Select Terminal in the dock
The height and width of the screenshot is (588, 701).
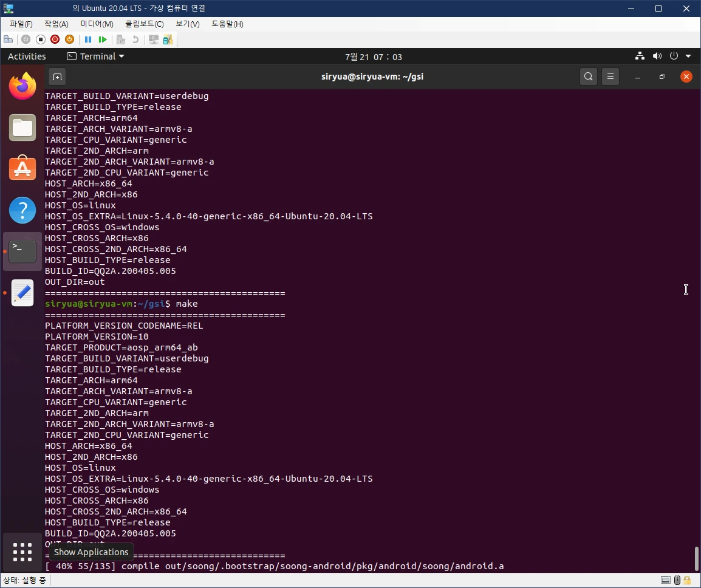(22, 251)
